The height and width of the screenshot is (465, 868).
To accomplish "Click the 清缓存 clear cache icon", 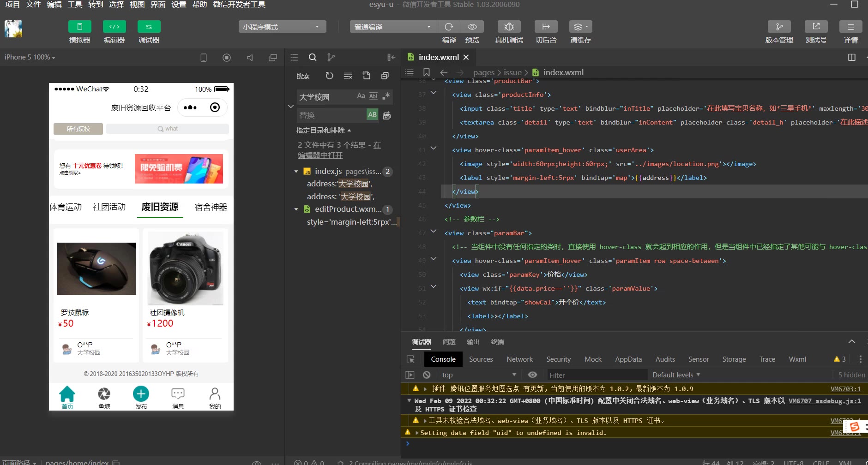I will 580,27.
